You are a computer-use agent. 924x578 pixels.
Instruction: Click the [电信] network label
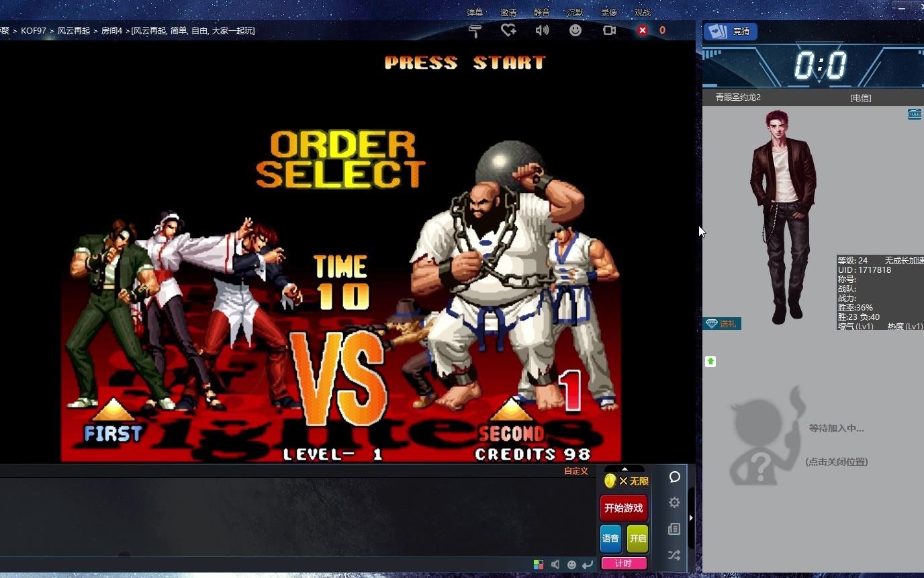861,98
